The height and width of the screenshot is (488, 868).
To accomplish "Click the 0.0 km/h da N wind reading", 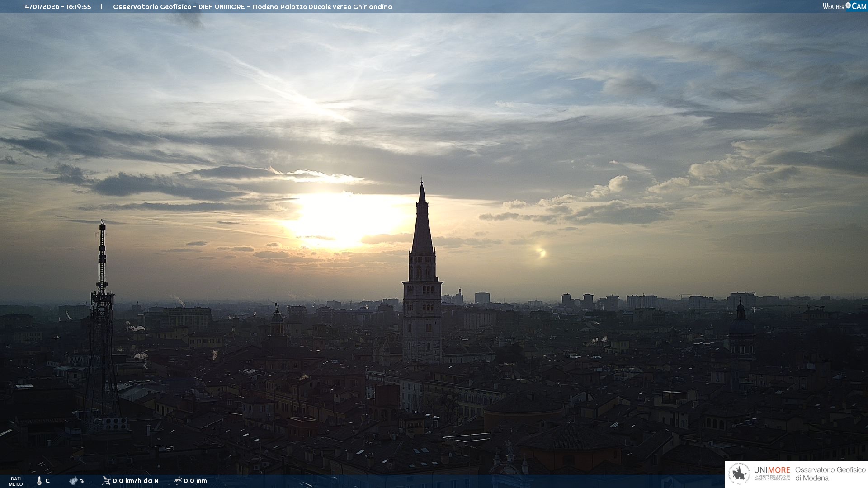I will [x=136, y=481].
